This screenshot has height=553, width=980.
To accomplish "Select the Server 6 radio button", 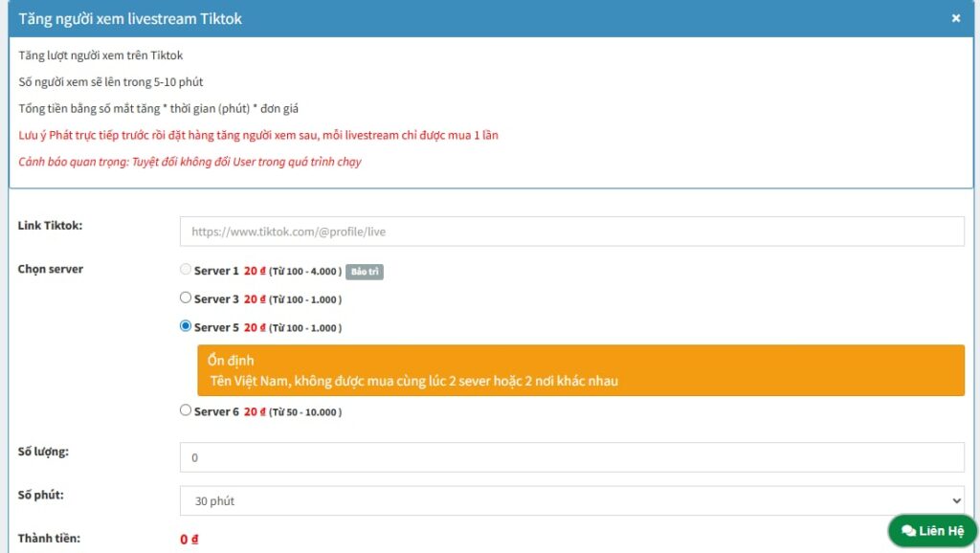I will (185, 409).
